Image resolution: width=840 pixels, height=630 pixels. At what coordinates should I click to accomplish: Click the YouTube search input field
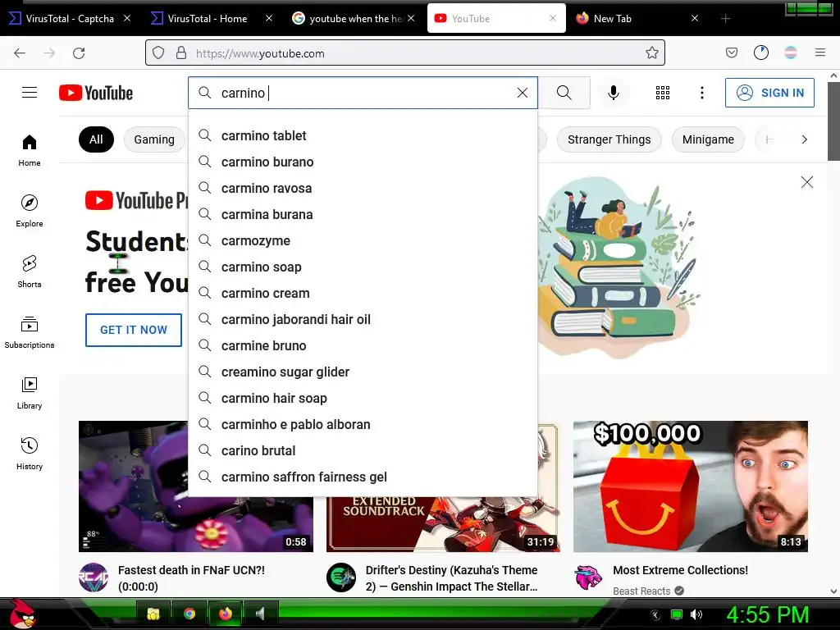[x=364, y=93]
